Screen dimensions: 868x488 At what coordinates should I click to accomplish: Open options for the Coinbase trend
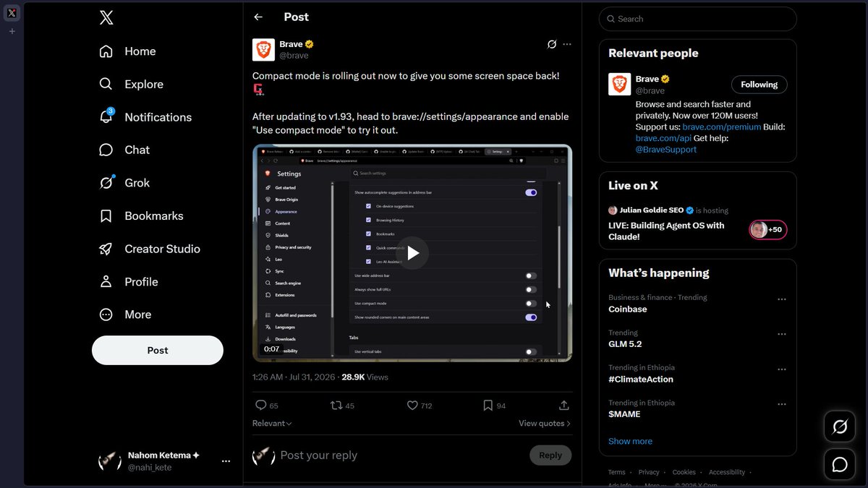[x=781, y=299]
